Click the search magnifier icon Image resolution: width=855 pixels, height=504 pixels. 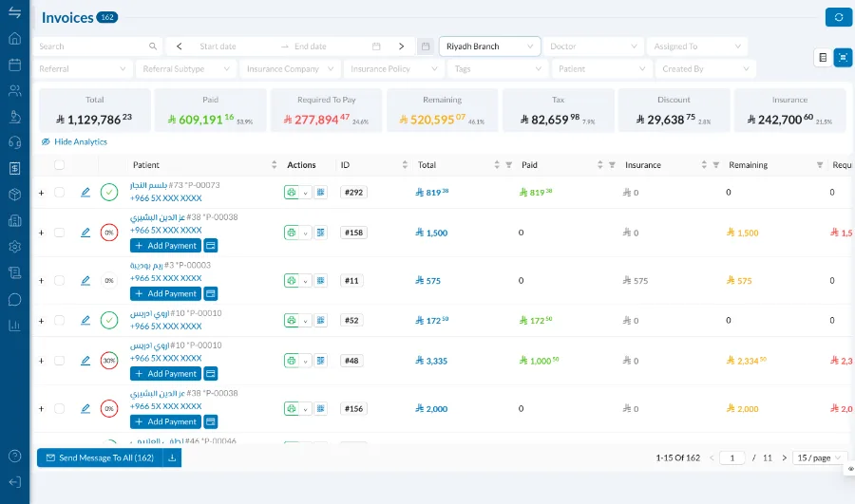point(153,47)
